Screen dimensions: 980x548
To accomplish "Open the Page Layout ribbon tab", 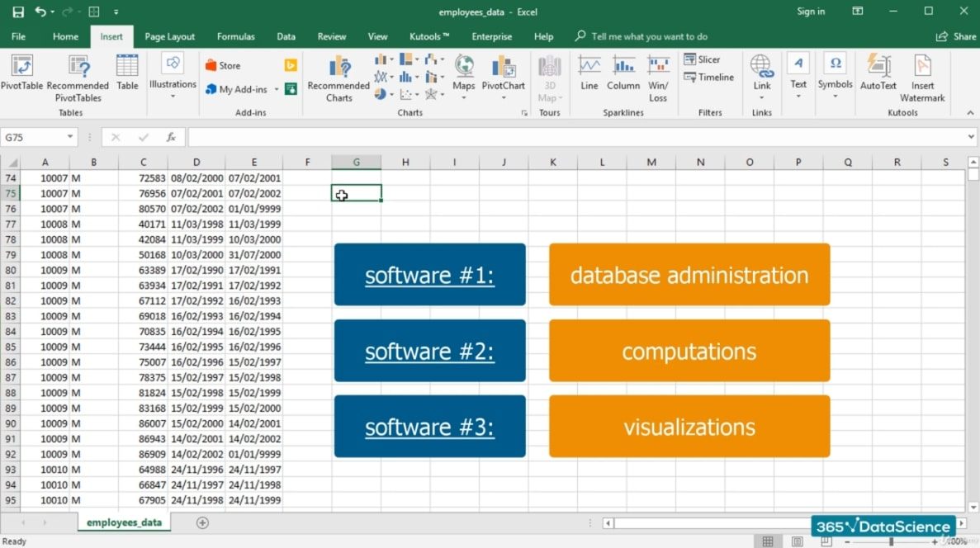I will point(170,36).
